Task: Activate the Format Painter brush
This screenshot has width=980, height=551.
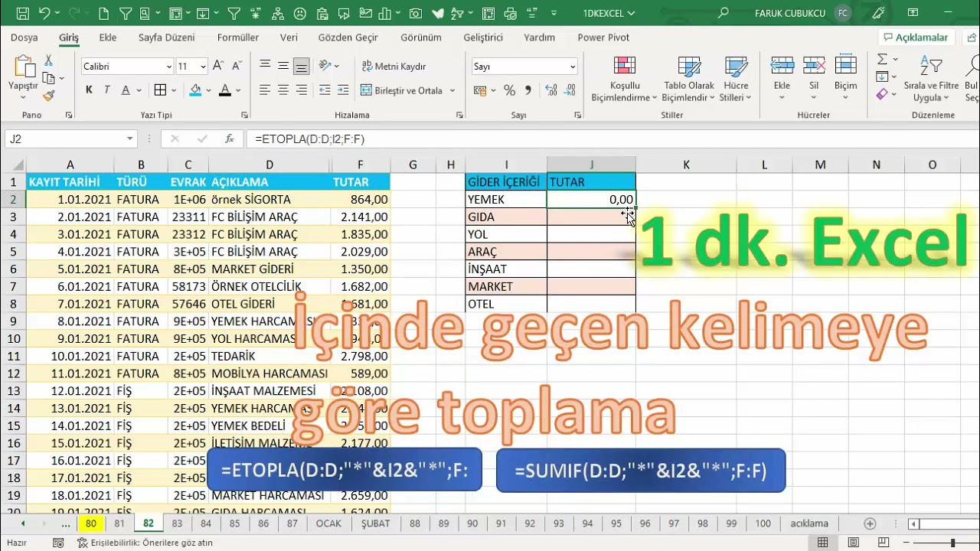Action: click(48, 96)
